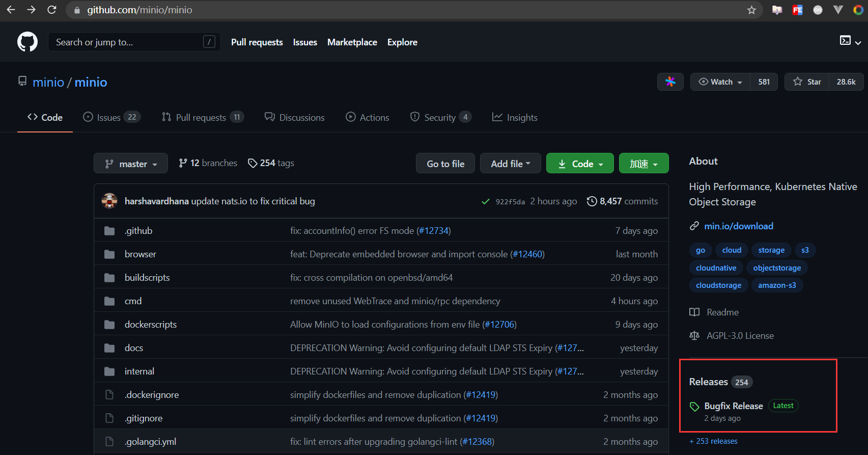Open the Issues tab with 22 issues
This screenshot has height=455, width=868.
click(112, 117)
